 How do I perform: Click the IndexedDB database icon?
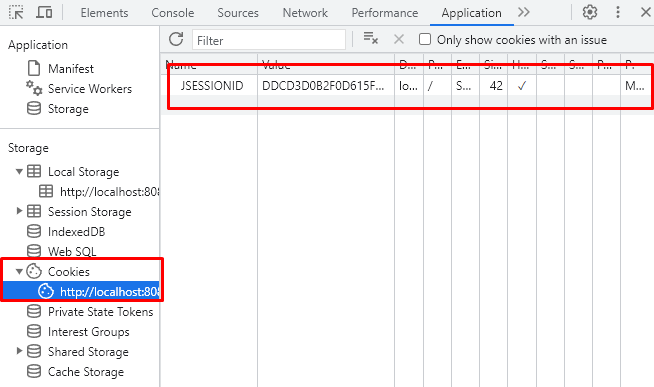click(x=34, y=231)
